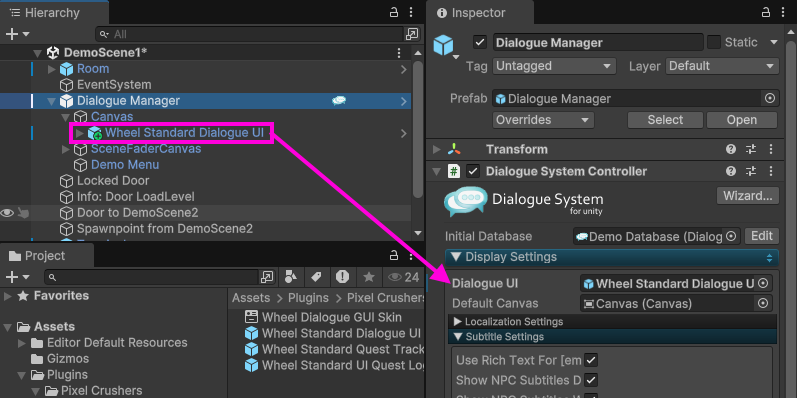
Task: Pick object for Initial Database field
Action: point(731,236)
